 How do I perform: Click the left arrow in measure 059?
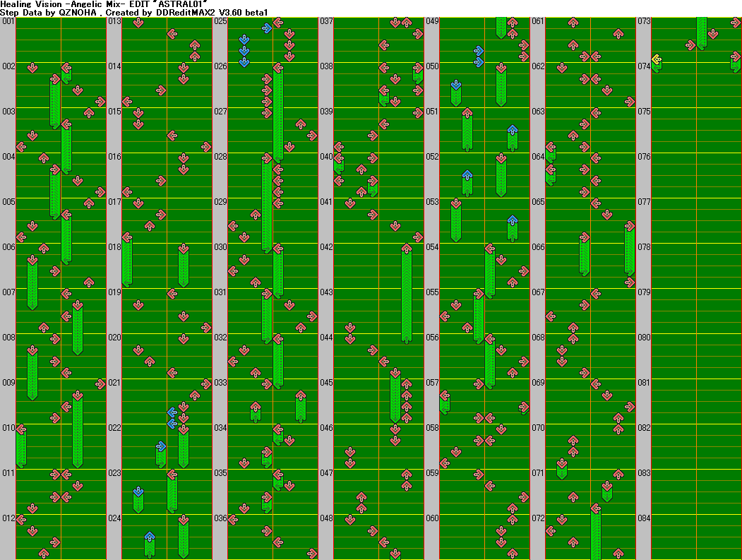(x=490, y=486)
